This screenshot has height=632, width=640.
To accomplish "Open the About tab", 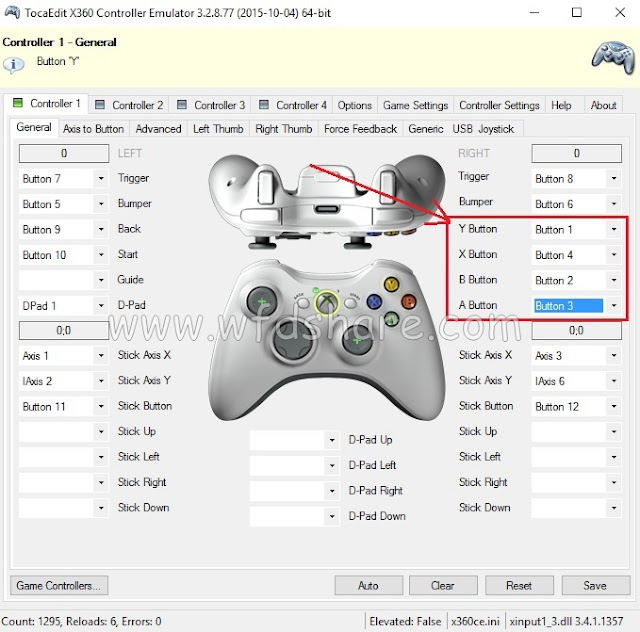I will click(x=603, y=105).
